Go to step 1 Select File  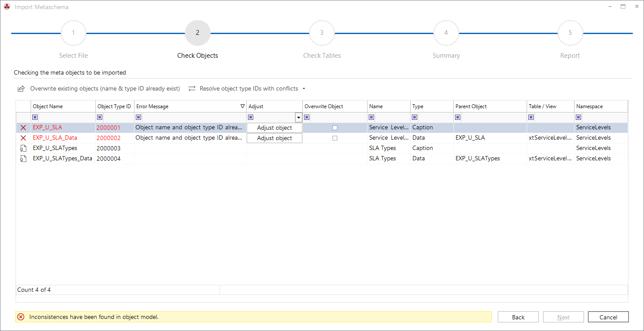[73, 33]
